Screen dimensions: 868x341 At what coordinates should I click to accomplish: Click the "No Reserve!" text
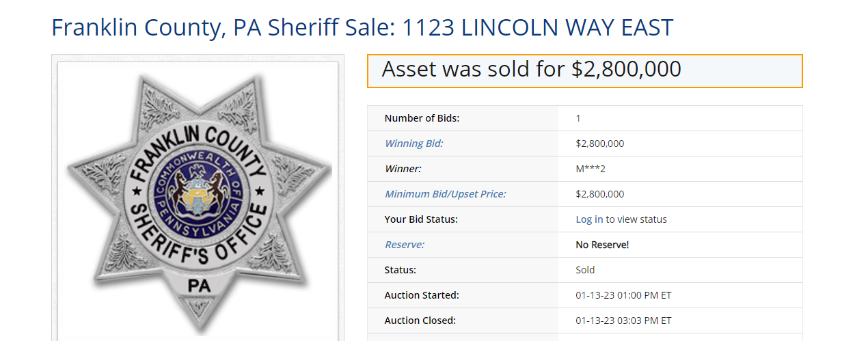pos(602,245)
